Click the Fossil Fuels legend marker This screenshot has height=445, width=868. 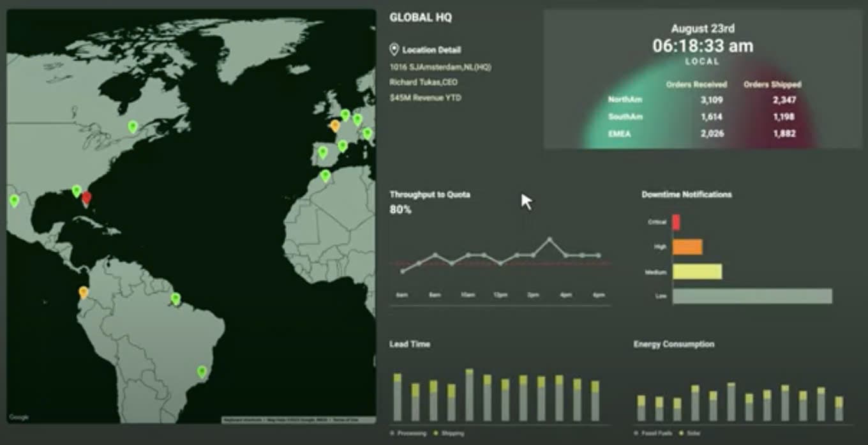tap(636, 434)
